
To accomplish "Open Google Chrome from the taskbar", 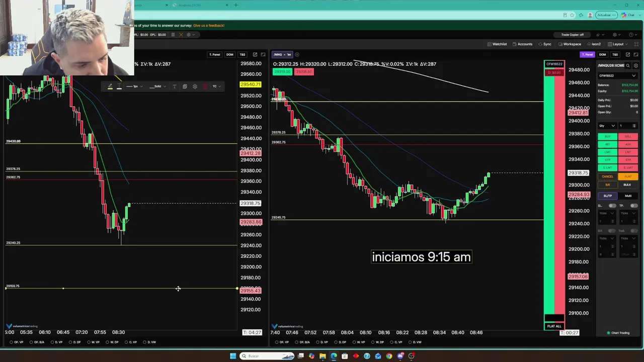I will [389, 356].
